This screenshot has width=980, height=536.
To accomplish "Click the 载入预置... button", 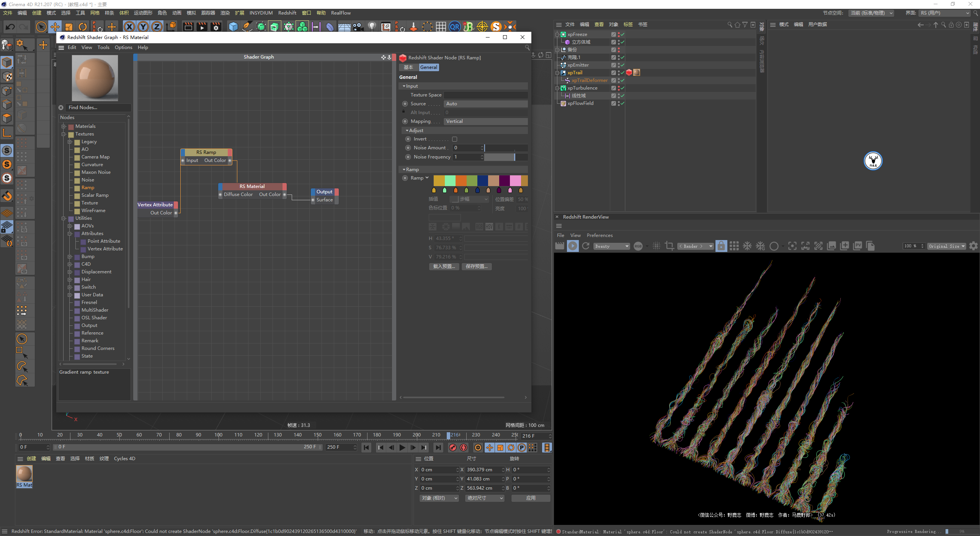I will [x=444, y=266].
